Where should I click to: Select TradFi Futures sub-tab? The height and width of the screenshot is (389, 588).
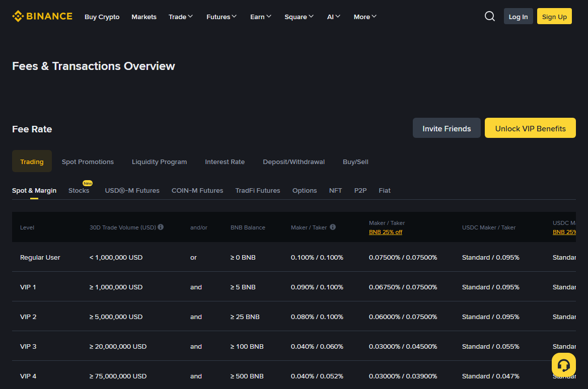click(x=258, y=190)
